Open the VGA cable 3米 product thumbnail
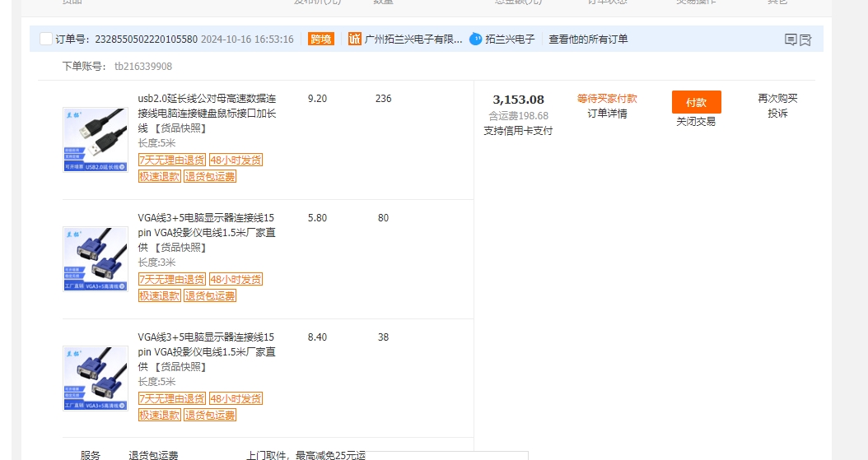Screen dimensions: 868x460 [96, 259]
